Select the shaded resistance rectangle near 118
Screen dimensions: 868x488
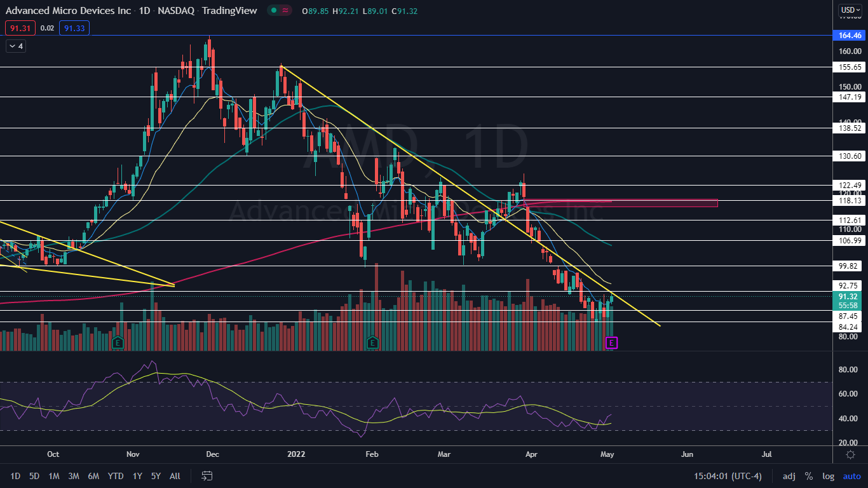620,203
